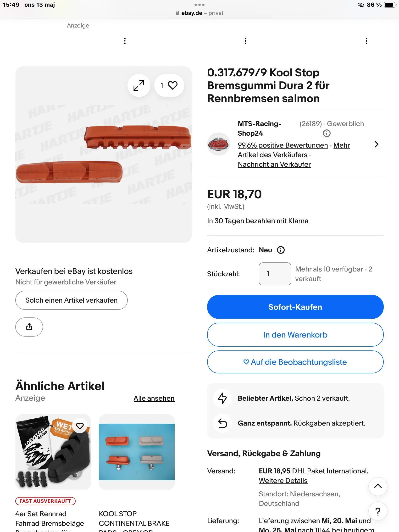This screenshot has height=532, width=399.
Task: Open middle ad three-dot menu
Action: pyautogui.click(x=245, y=41)
